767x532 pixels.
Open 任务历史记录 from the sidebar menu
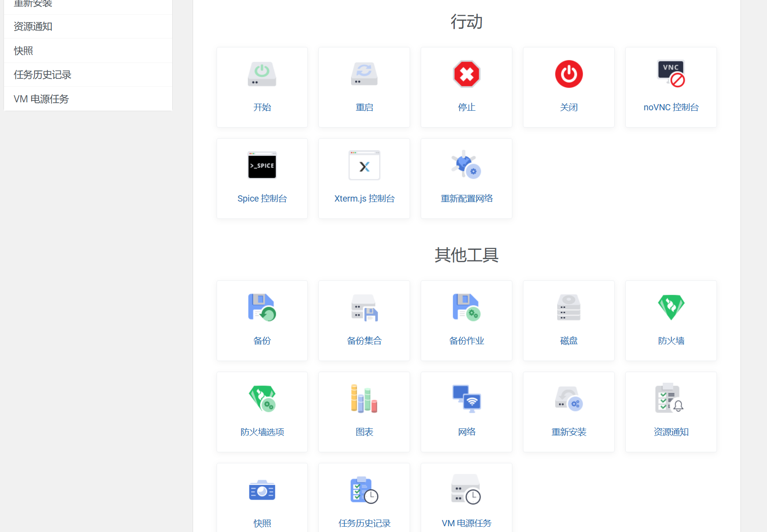point(43,75)
